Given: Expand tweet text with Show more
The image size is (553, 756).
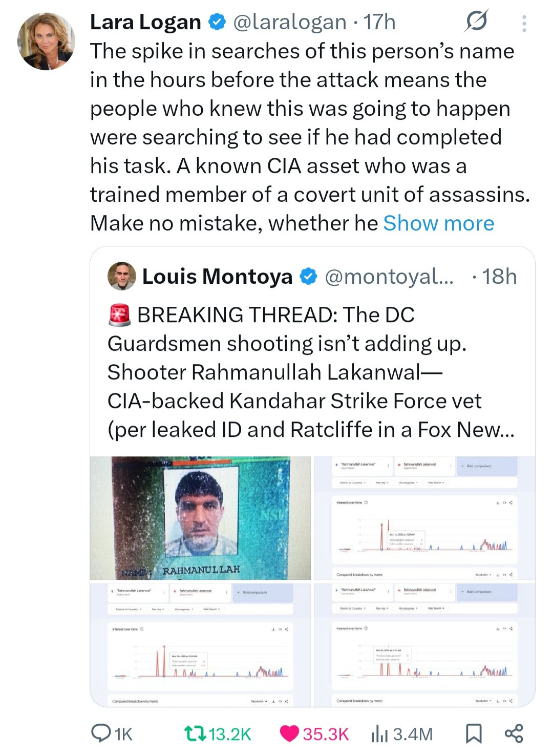Looking at the screenshot, I should tap(439, 223).
